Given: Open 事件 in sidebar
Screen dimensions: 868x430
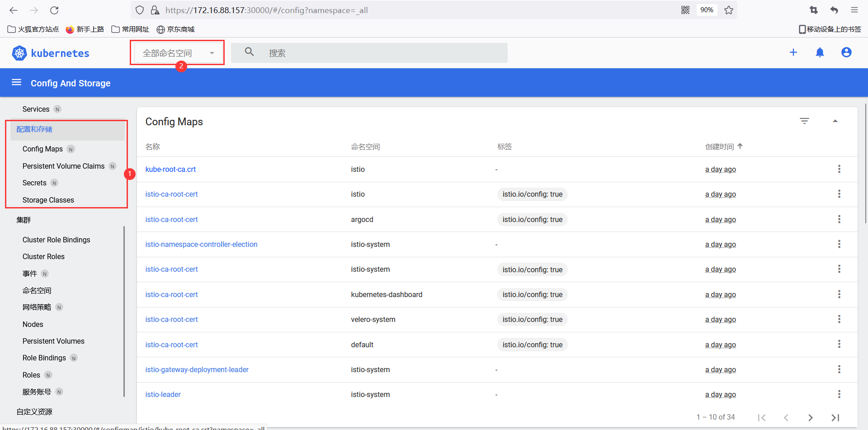Looking at the screenshot, I should [30, 274].
